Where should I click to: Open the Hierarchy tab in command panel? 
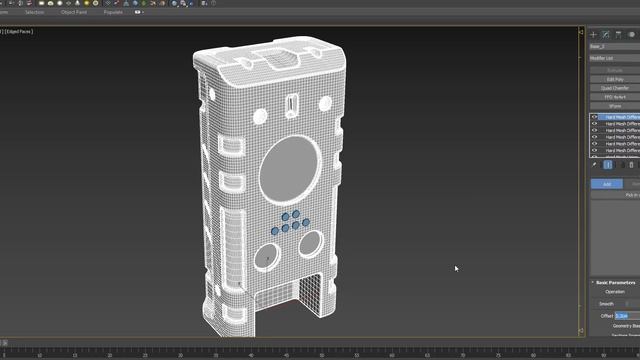point(618,35)
